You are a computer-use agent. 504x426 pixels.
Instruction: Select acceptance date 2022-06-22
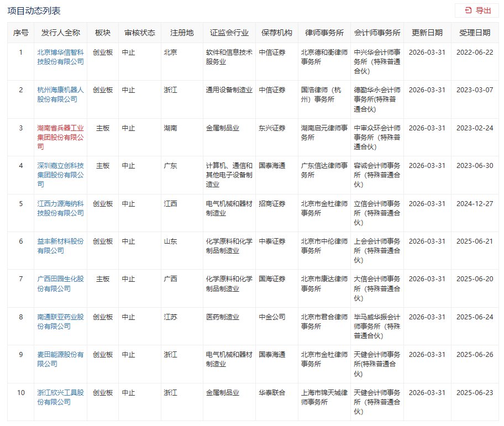tap(475, 52)
